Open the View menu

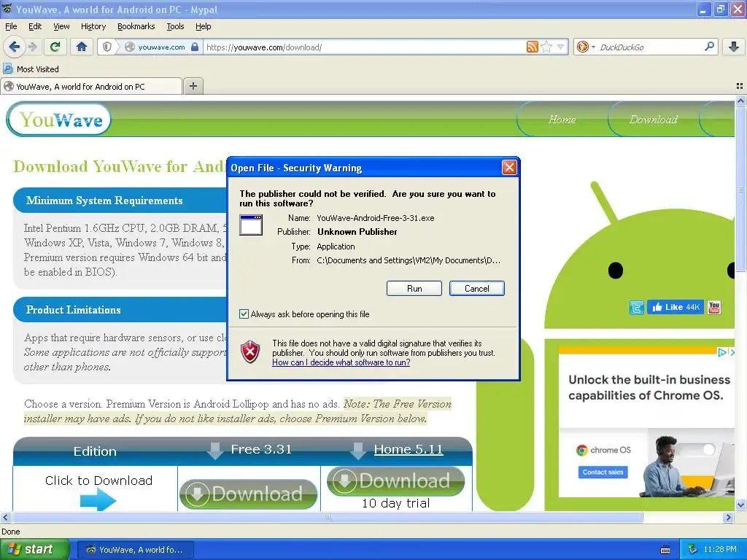(61, 26)
